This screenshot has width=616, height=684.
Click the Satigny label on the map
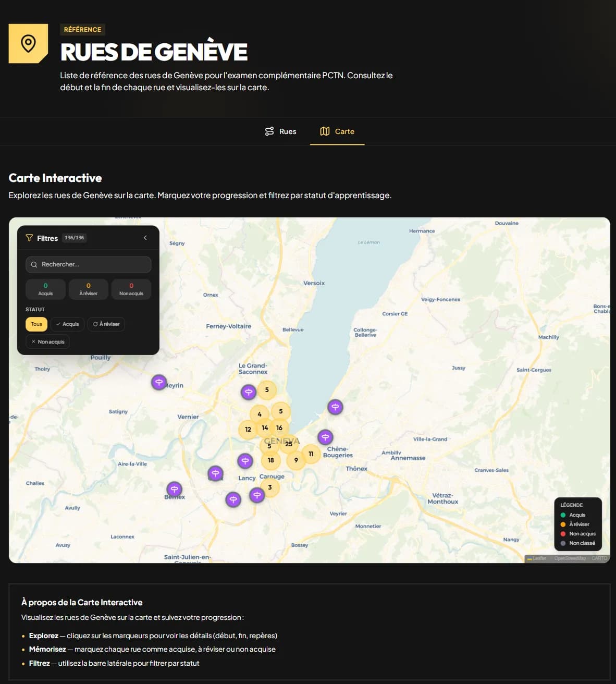tap(118, 412)
